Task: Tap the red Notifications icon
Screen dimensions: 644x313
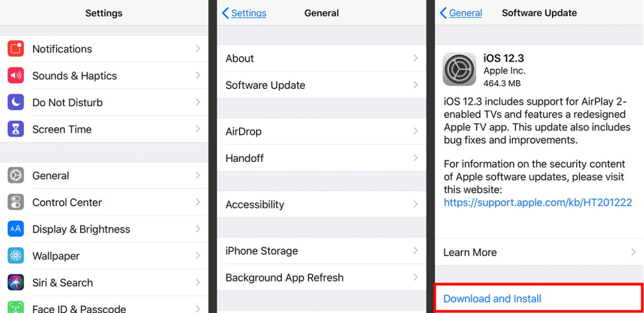Action: (16, 49)
